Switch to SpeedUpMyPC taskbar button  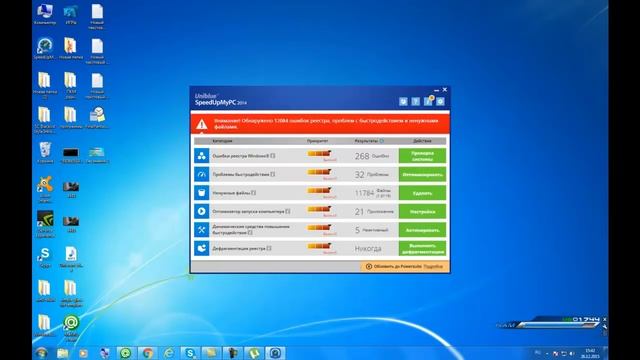tap(275, 353)
